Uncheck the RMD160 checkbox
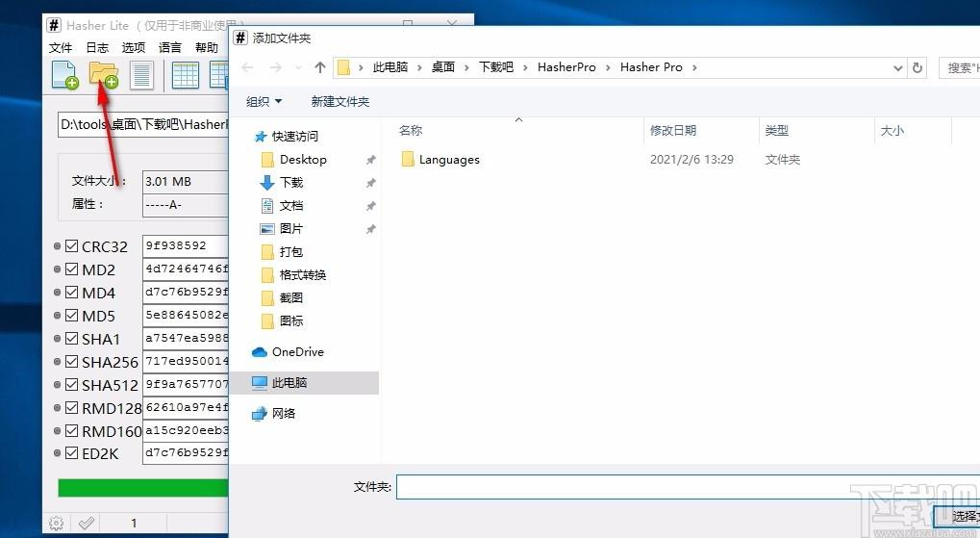Viewport: 980px width, 538px height. 72,430
